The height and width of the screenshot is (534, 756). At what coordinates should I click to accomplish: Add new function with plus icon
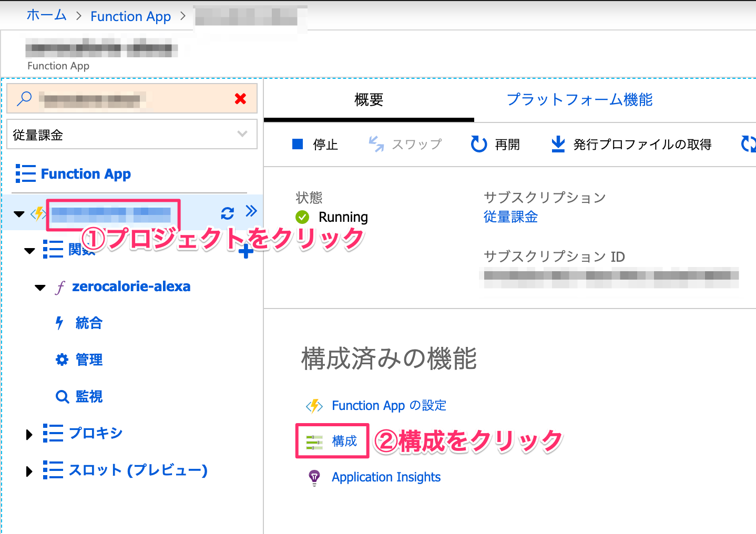pyautogui.click(x=246, y=251)
